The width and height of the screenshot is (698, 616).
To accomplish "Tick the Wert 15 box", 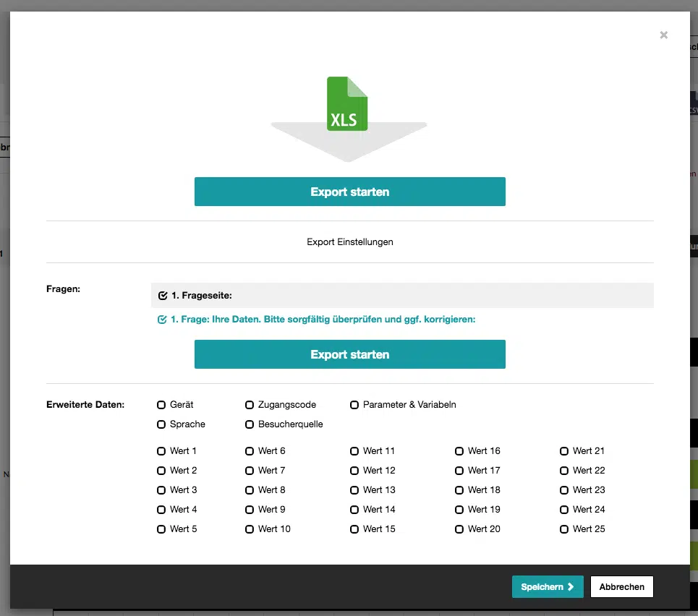I will [x=354, y=529].
